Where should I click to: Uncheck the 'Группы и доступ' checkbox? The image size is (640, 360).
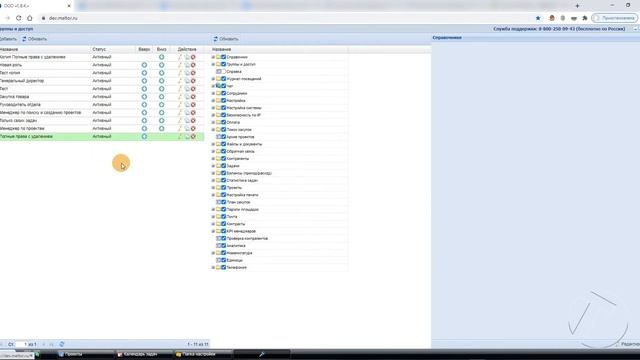click(x=223, y=64)
